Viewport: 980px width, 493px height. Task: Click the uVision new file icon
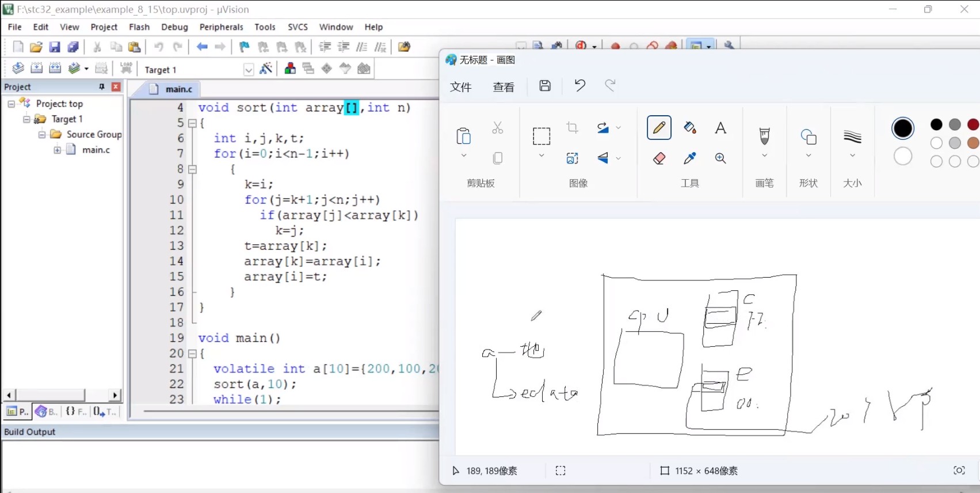point(18,47)
